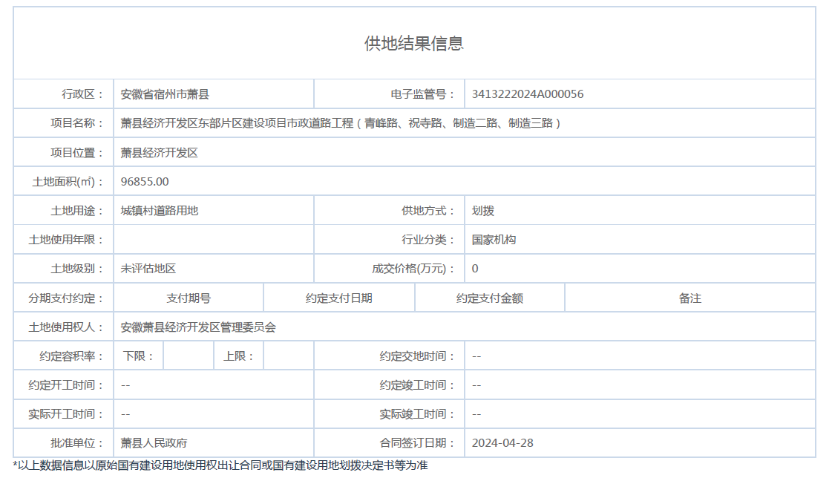
Task: Select the 电子监管号 value 3413222024A000056
Action: pos(527,94)
